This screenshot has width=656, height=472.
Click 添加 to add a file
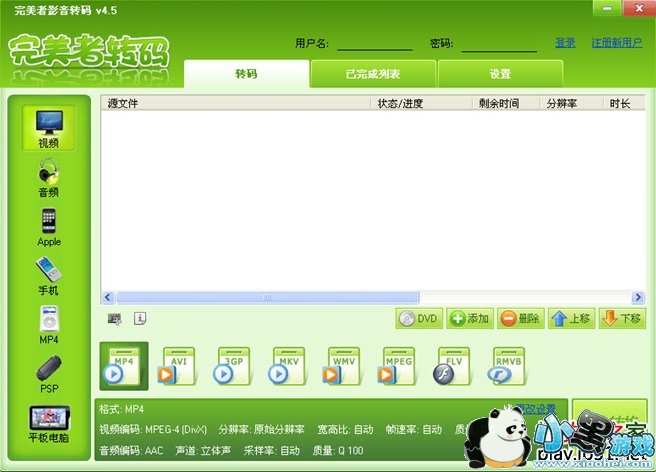[x=470, y=319]
